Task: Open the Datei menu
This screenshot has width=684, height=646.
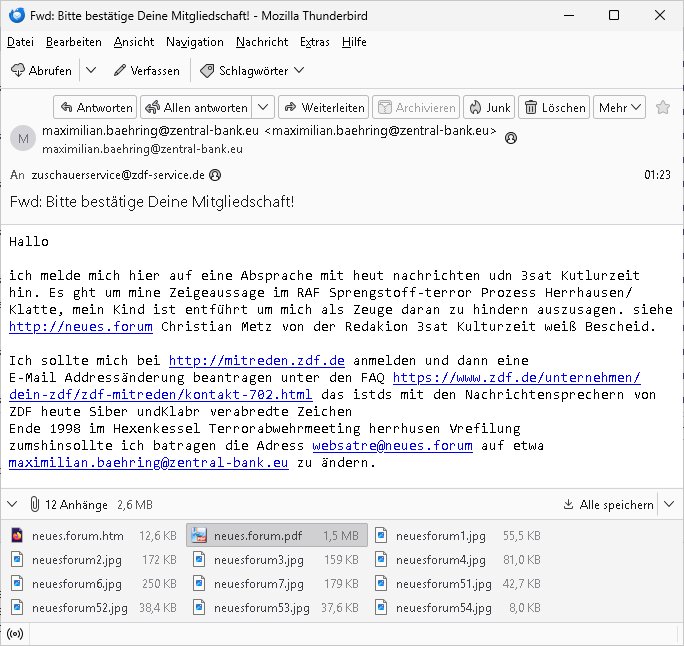Action: 20,42
